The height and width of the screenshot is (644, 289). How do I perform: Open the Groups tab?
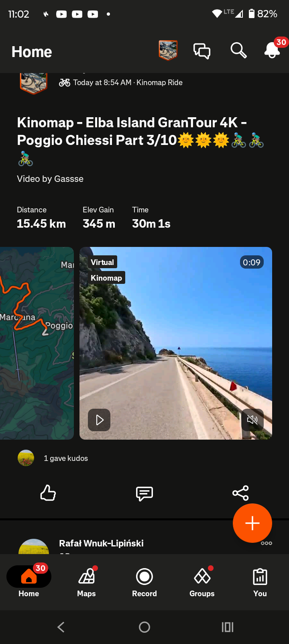[202, 581]
